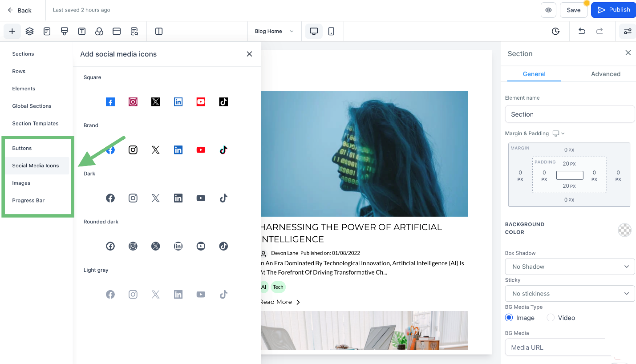
Task: Switch to the Advanced tab
Action: coord(605,74)
